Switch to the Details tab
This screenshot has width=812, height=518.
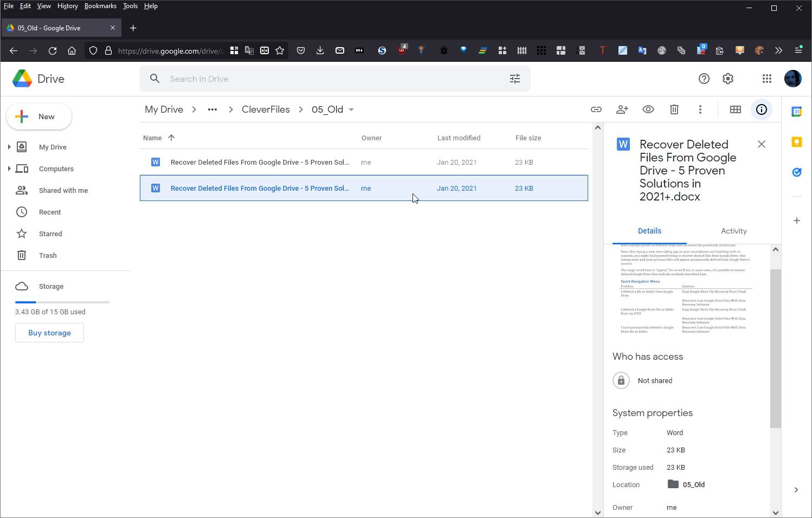pyautogui.click(x=649, y=231)
